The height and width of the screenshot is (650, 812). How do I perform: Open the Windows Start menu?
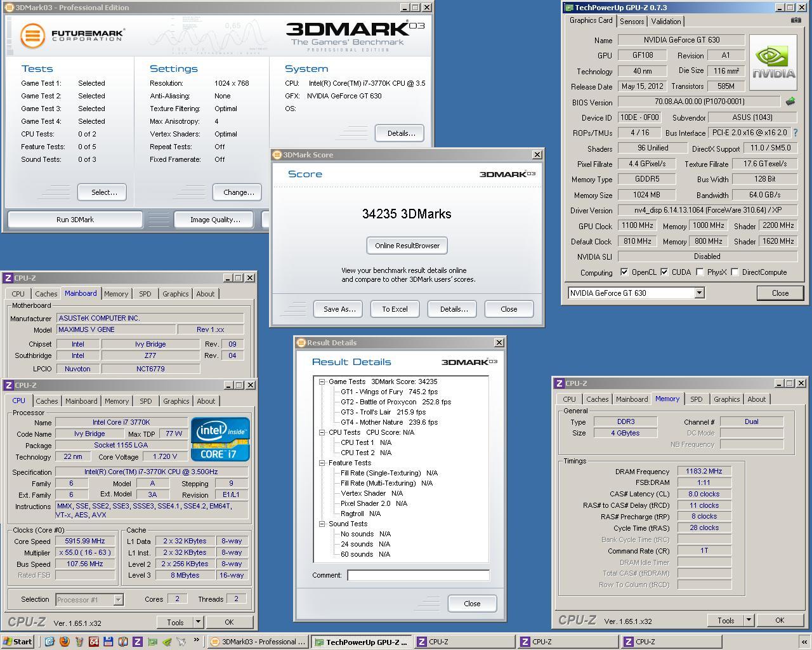(x=17, y=642)
